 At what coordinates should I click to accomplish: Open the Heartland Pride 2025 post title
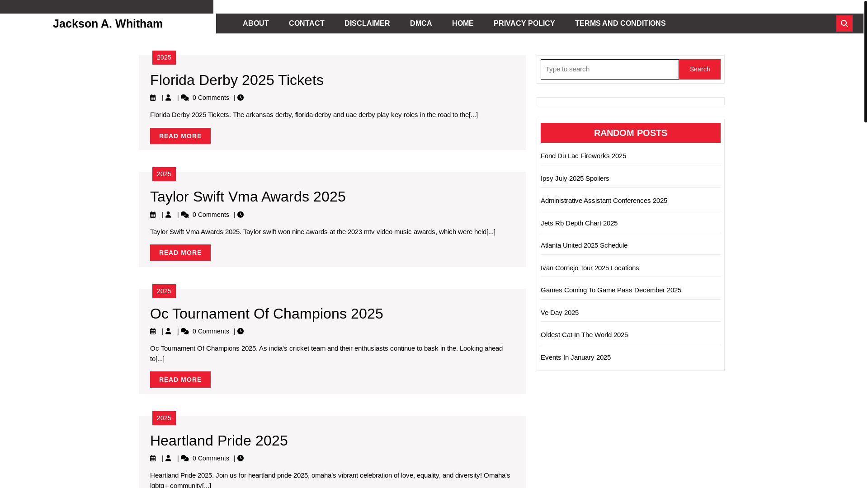[219, 441]
